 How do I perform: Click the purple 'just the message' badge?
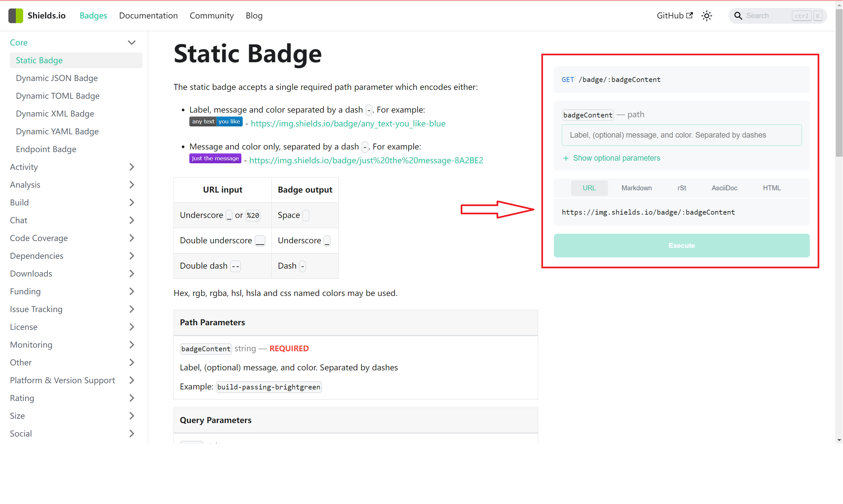point(215,158)
